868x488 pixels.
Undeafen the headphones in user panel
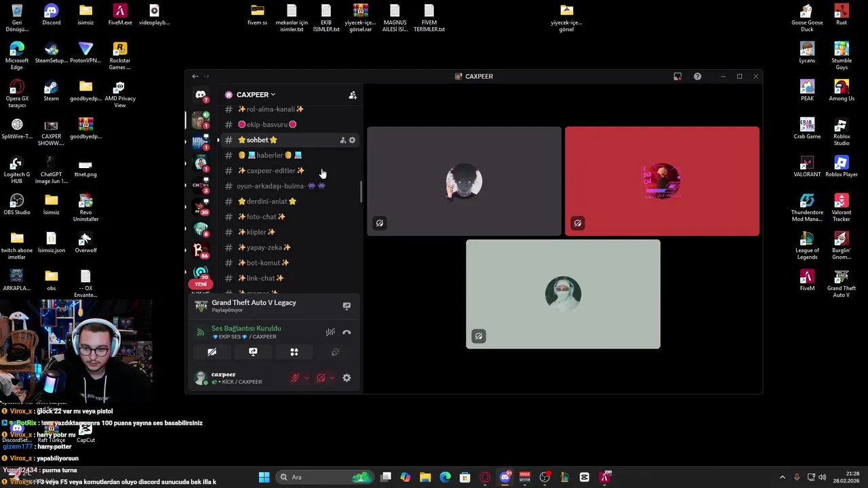321,378
